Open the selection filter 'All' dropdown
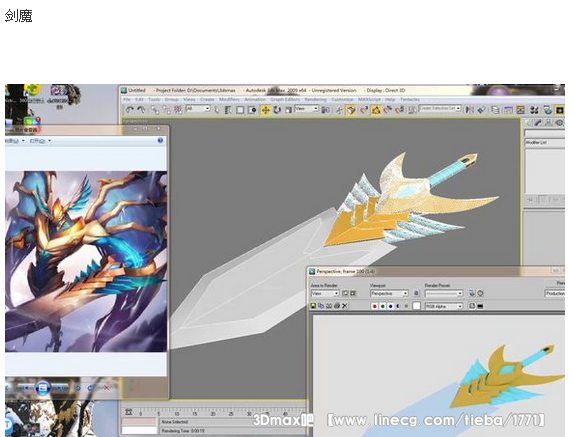This screenshot has height=437, width=574. [x=198, y=109]
